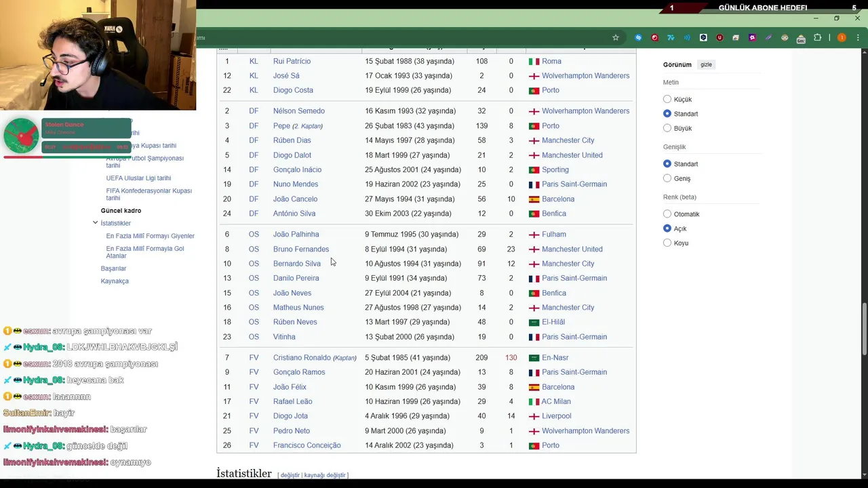Go to Başarılar in the contents sidebar
The image size is (868, 488).
pos(113,268)
